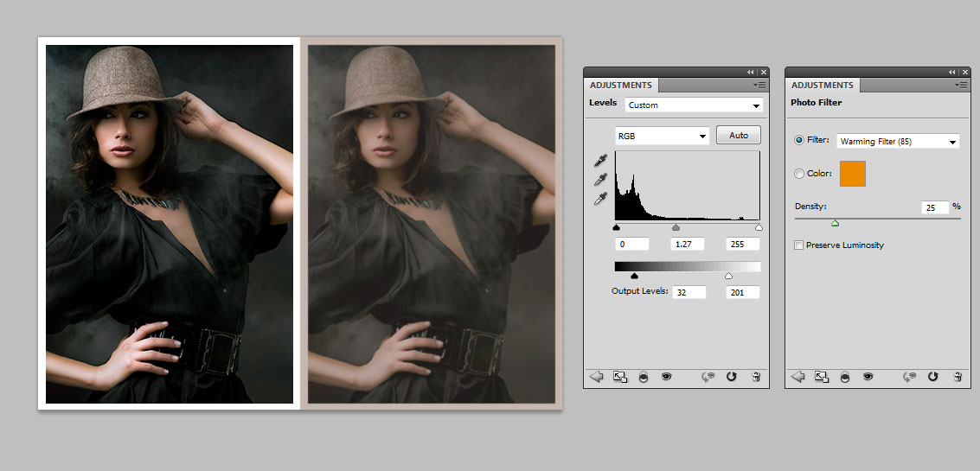The image size is (980, 471).
Task: Return to adjustment list in Photo Filter panel
Action: pyautogui.click(x=797, y=377)
